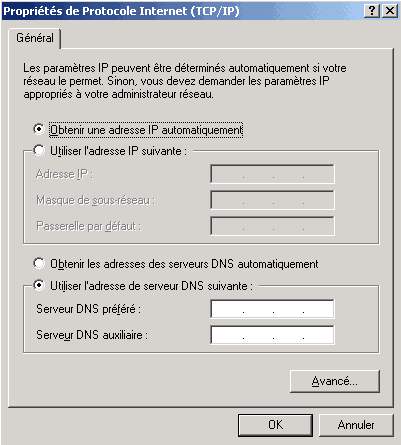Click the Adresse IP field
This screenshot has height=445, width=401.
272,174
